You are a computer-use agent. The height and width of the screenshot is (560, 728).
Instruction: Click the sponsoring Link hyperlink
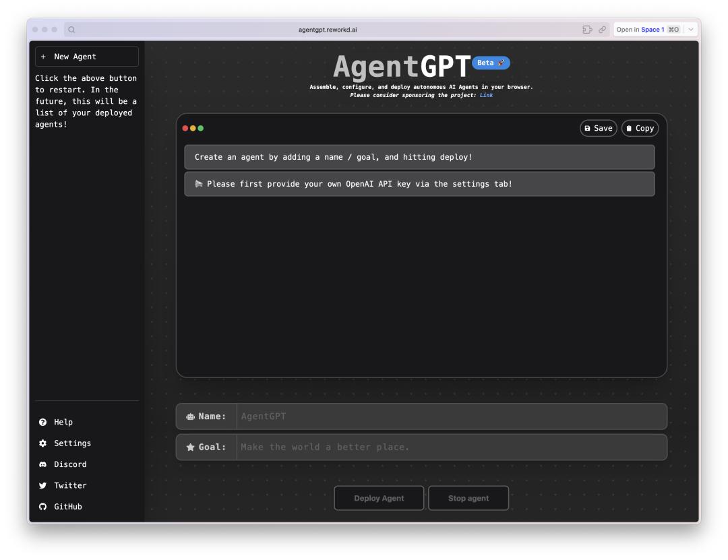(x=486, y=95)
